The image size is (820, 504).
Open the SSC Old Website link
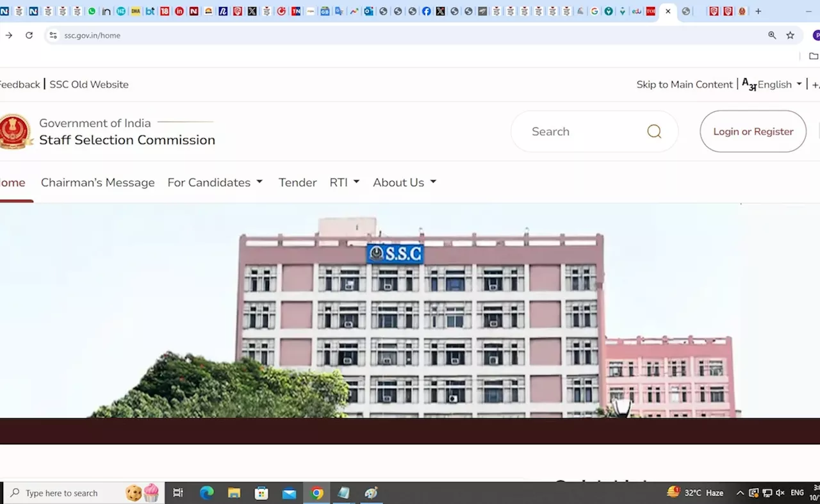89,85
